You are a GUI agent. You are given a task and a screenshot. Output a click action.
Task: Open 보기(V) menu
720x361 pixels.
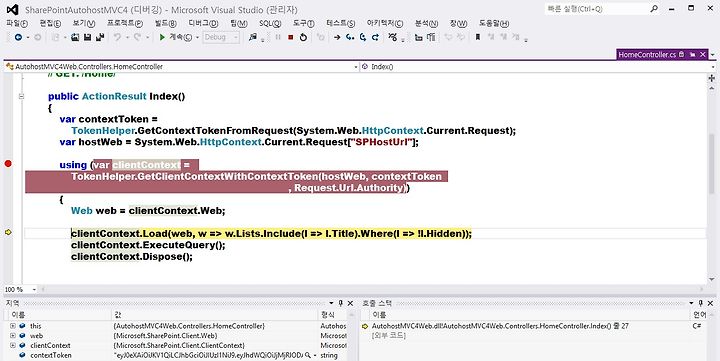[84, 23]
